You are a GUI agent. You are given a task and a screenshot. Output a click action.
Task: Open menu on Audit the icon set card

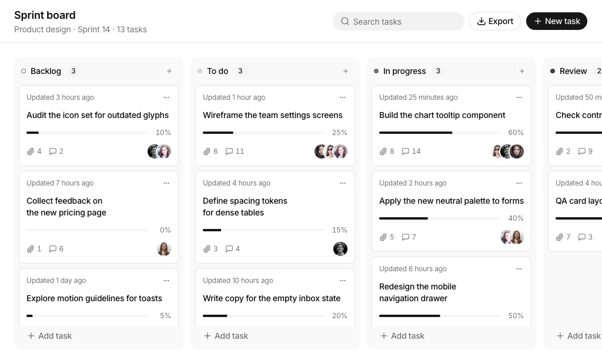coord(166,97)
